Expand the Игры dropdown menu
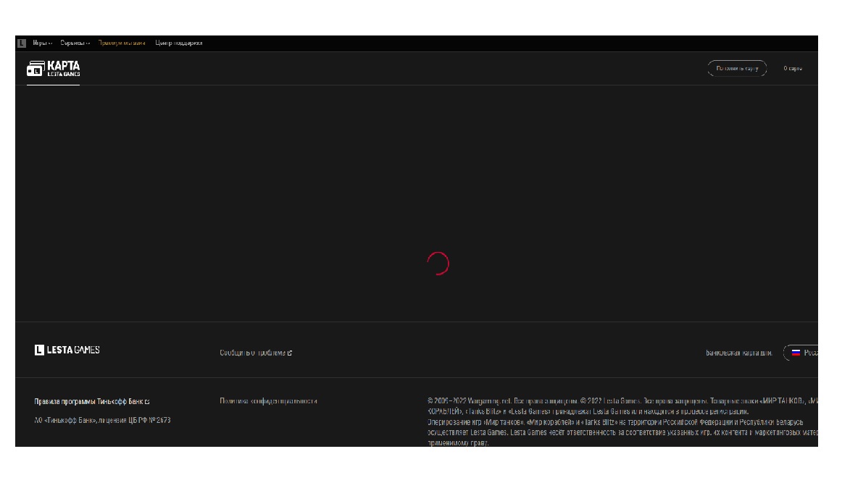850x504 pixels. point(42,43)
